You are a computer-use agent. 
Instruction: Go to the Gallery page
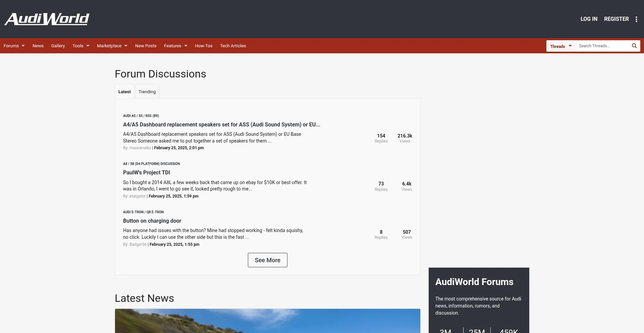coord(58,46)
